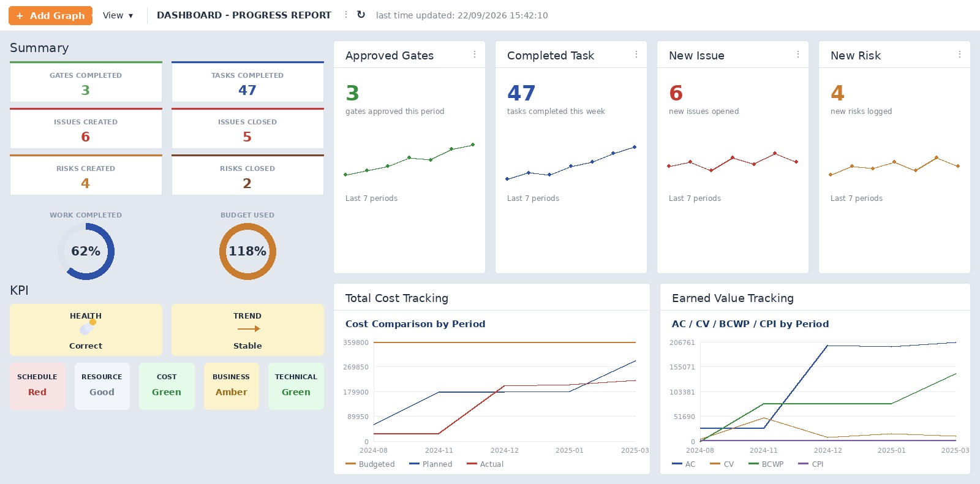Click the "Cost Comparison by Period" chart title
The height and width of the screenshot is (484, 980).
tap(415, 324)
